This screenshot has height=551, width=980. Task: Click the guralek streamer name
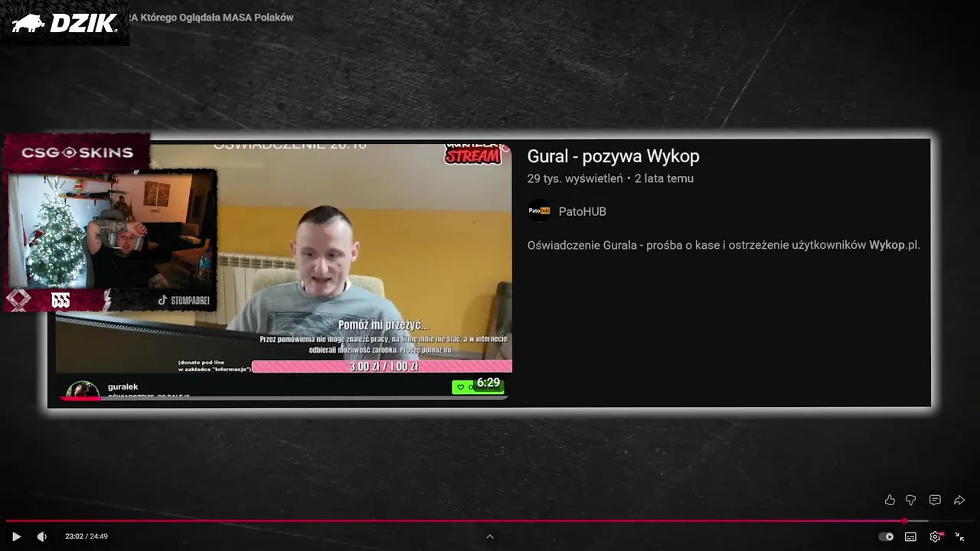point(122,387)
